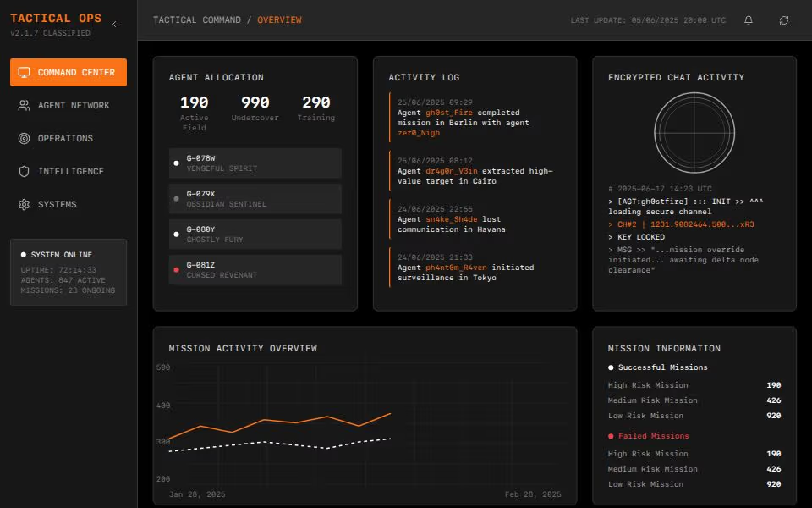
Task: Click agent name dr4g0n_V3in in log
Action: click(452, 171)
